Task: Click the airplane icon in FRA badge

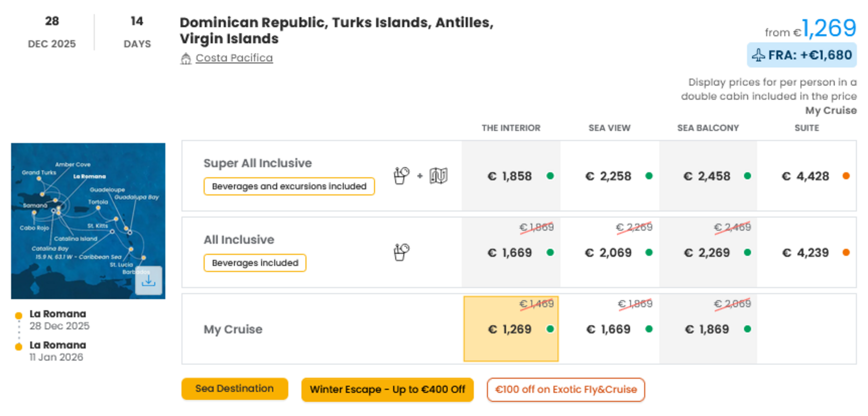Action: pyautogui.click(x=758, y=55)
